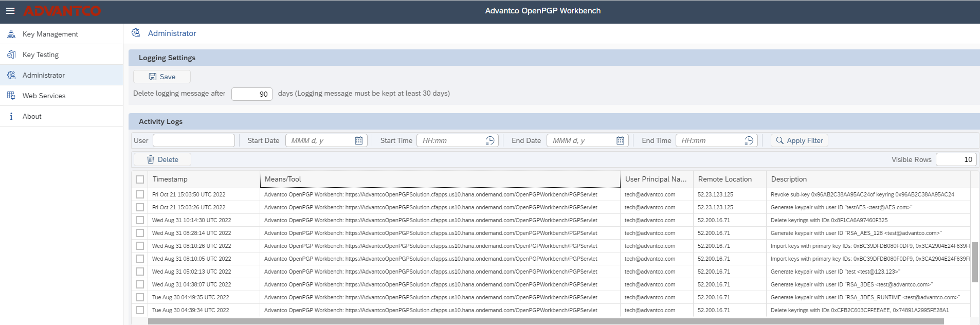Click the Apply Filter search icon
The width and height of the screenshot is (980, 325).
[780, 140]
